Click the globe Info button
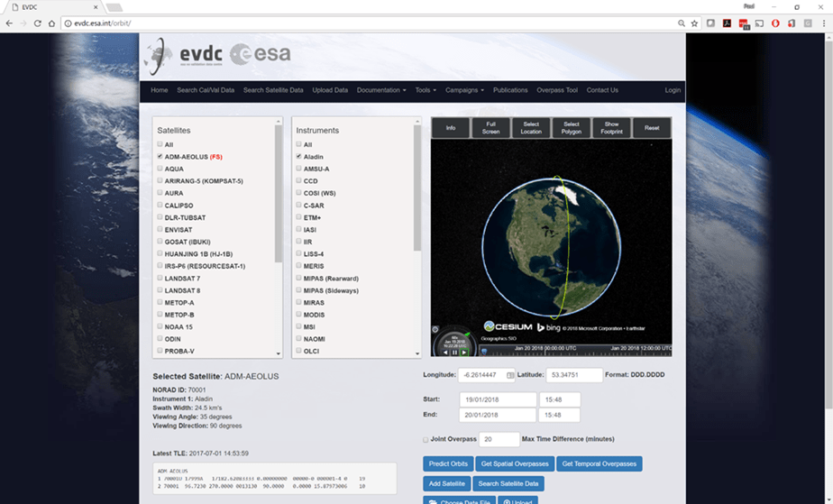This screenshot has height=504, width=833. 451,128
